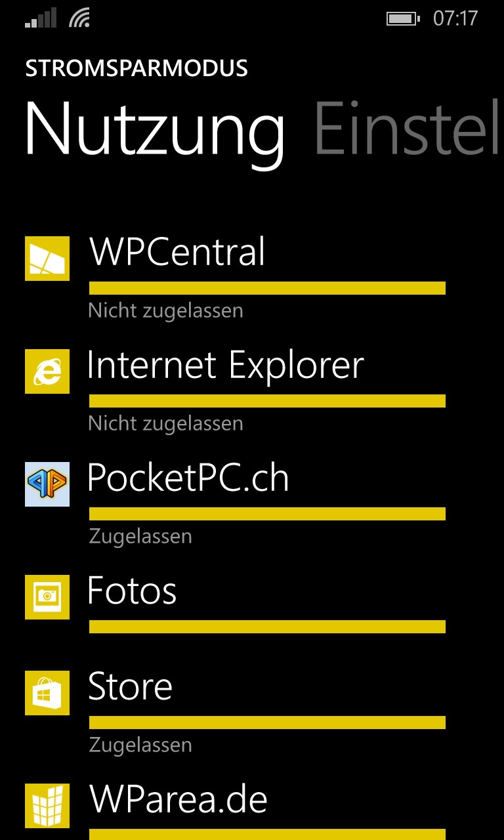Viewport: 504px width, 840px height.
Task: Open the Internet Explorer entry by name
Action: (225, 365)
